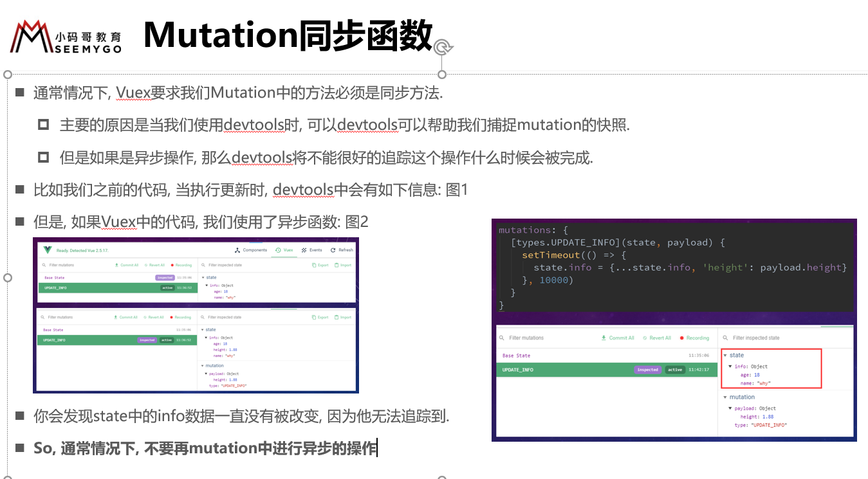Click the Import button directly below Refresh
Image resolution: width=868 pixels, height=479 pixels.
pyautogui.click(x=343, y=265)
